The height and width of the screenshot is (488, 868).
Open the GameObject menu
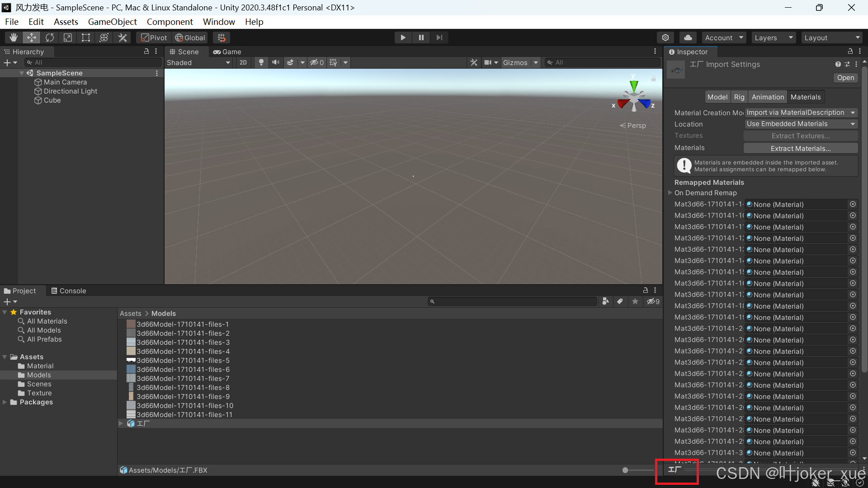(x=112, y=21)
